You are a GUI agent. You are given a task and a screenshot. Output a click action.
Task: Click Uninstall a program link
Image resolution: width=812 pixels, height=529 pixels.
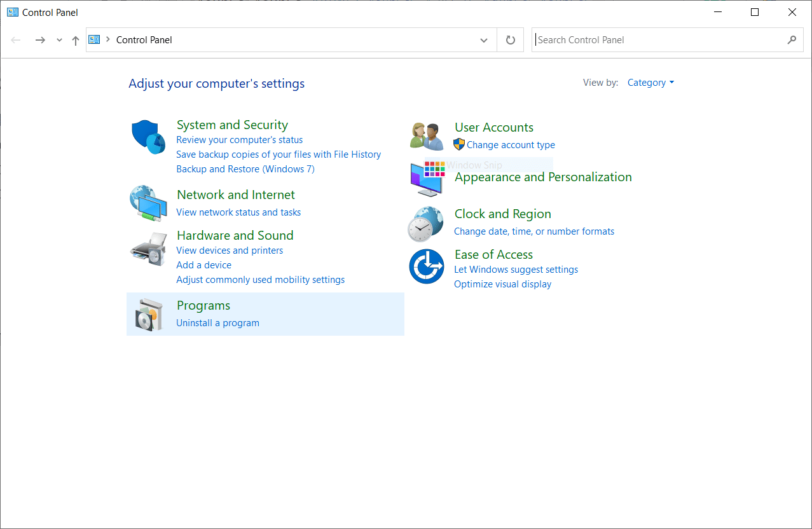(x=217, y=323)
